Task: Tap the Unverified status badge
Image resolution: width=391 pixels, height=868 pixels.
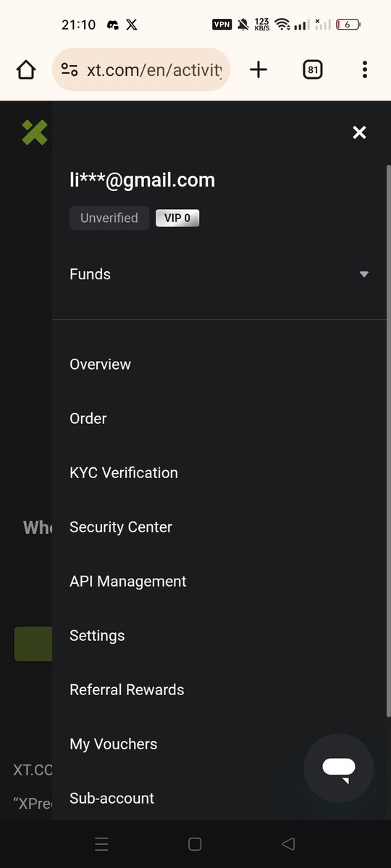Action: click(109, 218)
